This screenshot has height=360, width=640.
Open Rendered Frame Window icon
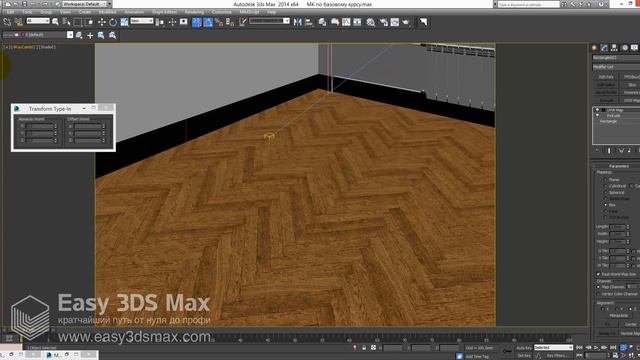coord(395,22)
